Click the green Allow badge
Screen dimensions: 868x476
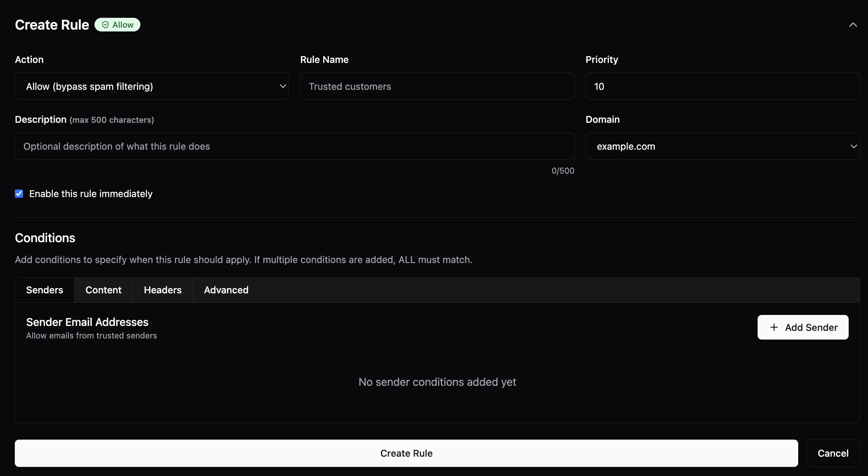pos(117,25)
